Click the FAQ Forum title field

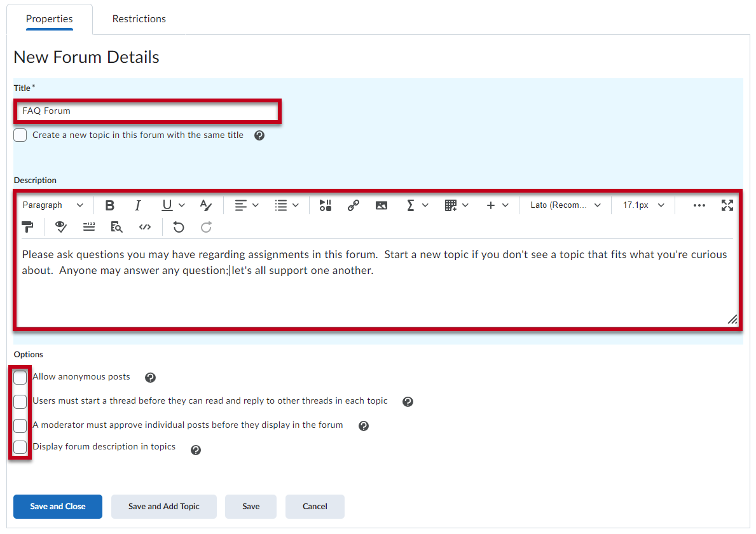tap(148, 111)
